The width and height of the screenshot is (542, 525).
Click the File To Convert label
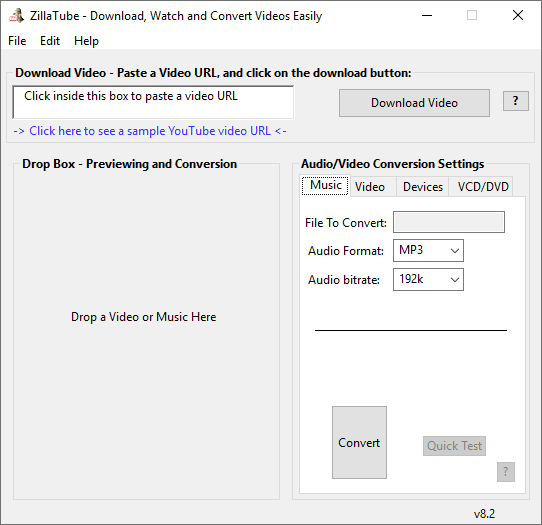click(346, 223)
